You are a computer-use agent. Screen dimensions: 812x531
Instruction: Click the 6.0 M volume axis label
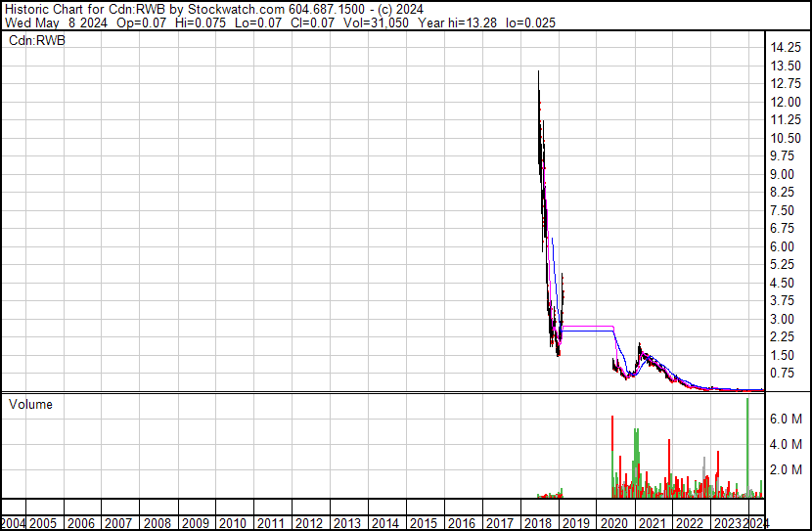786,419
